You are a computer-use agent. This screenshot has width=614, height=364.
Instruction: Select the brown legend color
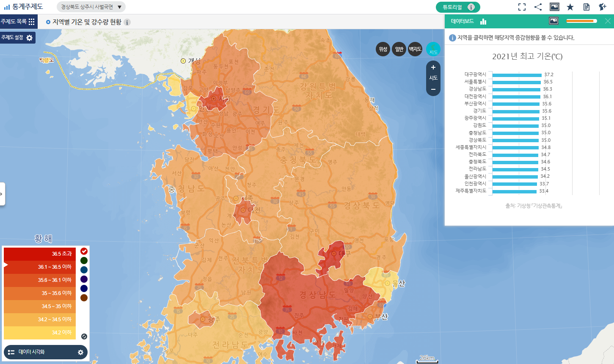tap(84, 298)
